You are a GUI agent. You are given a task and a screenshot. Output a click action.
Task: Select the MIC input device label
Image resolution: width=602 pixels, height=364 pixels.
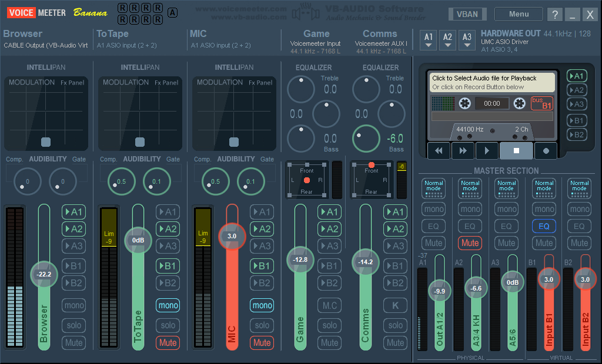pyautogui.click(x=221, y=45)
